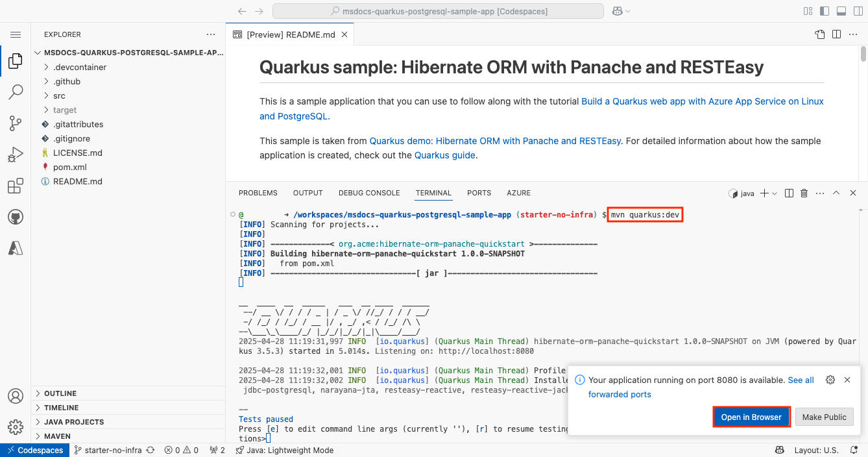Click Kill Terminal trash icon
This screenshot has height=457, width=868.
pos(804,193)
